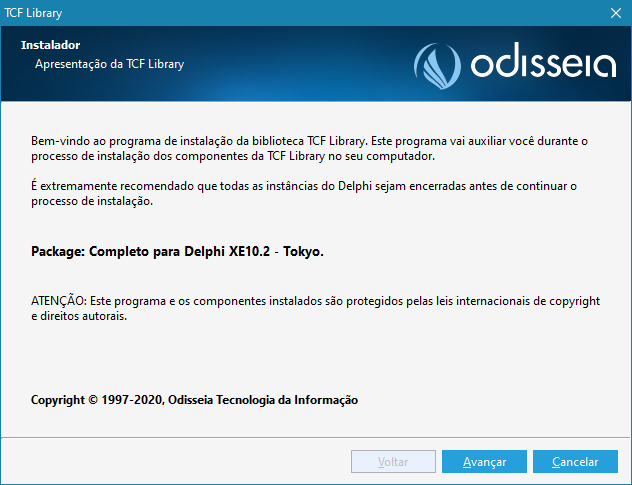Click the 'É extremamente recomendado' paragraph
632x485 pixels.
click(304, 194)
